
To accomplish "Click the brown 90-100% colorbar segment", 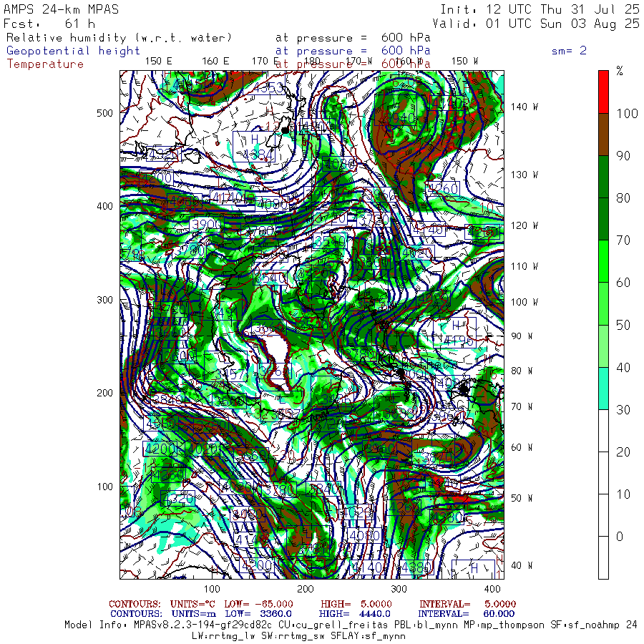I will click(x=603, y=135).
